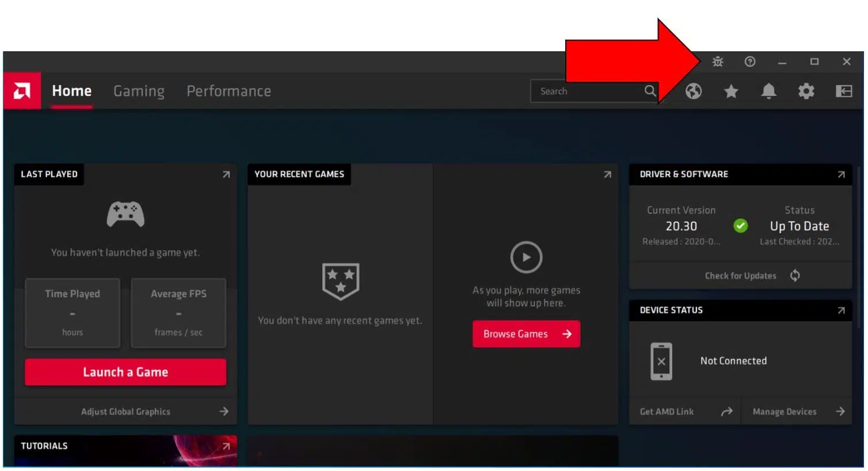
Task: Open the bug report tool icon
Action: (x=717, y=62)
